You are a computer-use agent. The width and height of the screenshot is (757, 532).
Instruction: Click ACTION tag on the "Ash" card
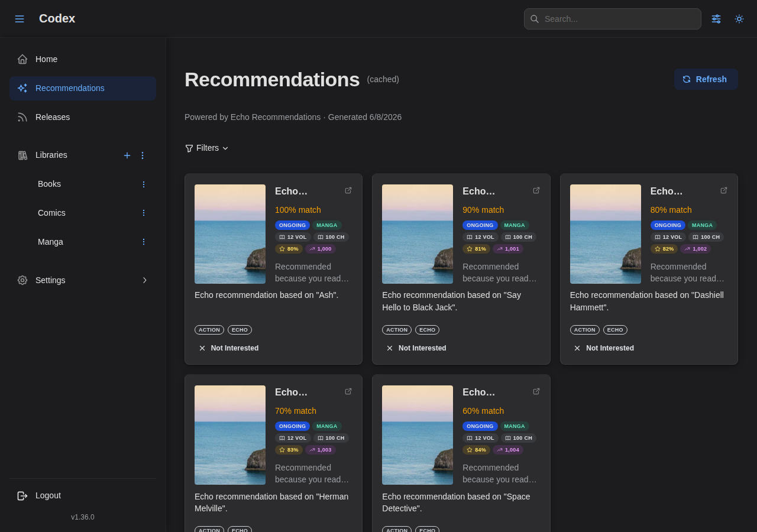209,330
